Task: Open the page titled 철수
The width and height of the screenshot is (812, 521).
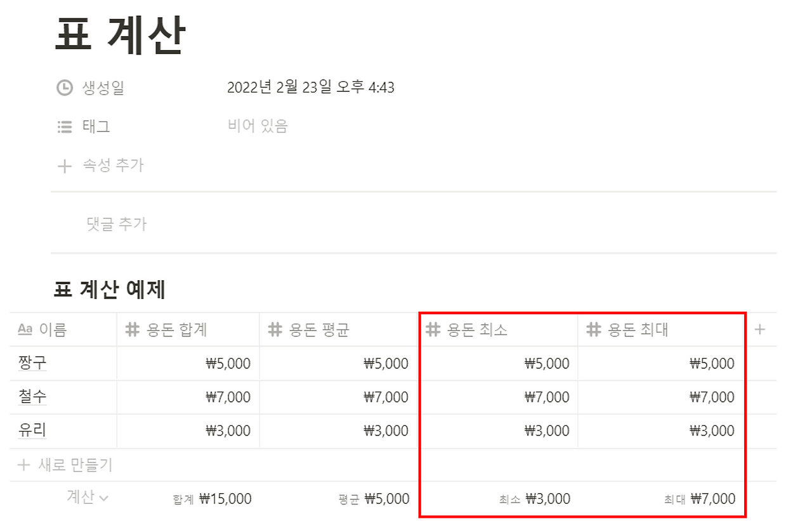Action: pyautogui.click(x=32, y=397)
